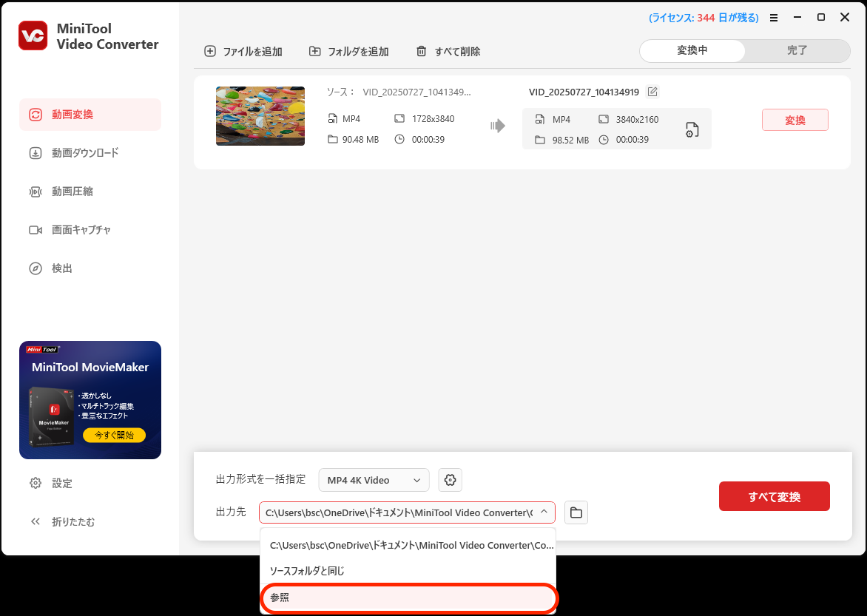Click the output resolution 3840x2160
This screenshot has height=616, width=867.
click(637, 120)
